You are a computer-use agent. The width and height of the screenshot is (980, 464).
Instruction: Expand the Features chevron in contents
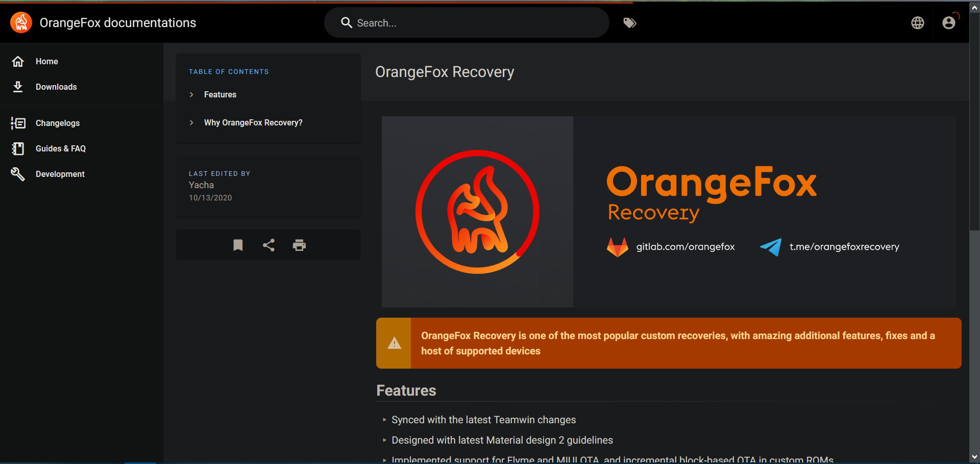coord(191,94)
